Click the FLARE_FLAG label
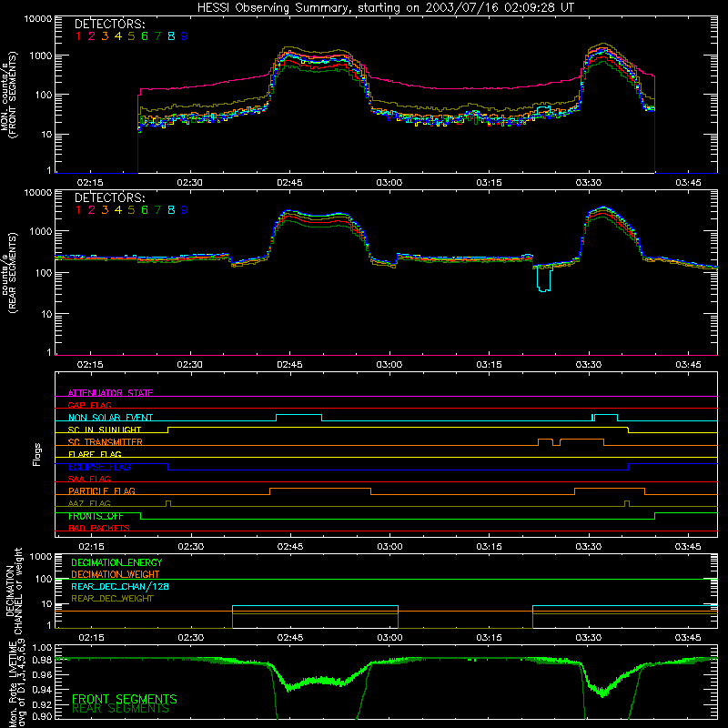Screen dimensions: 728x728 95,454
